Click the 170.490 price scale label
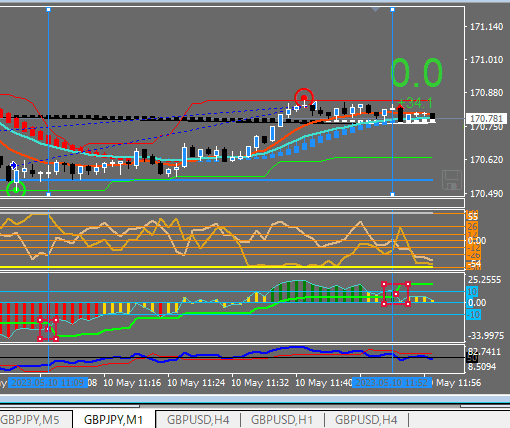The image size is (510, 428). 486,194
